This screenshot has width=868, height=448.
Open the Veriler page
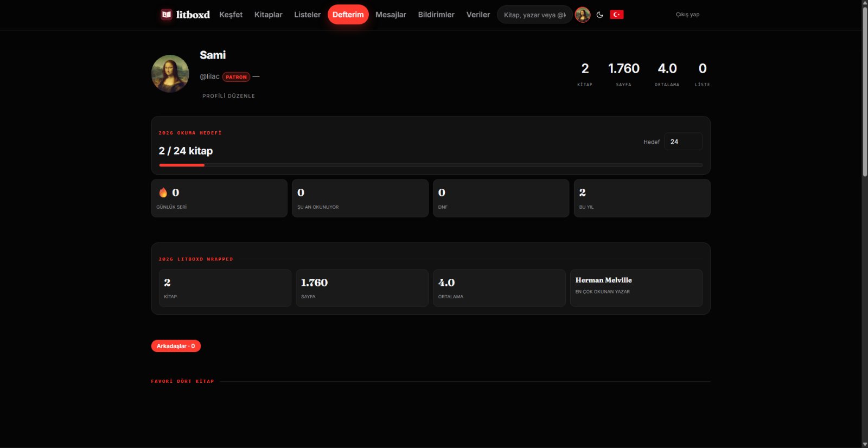click(x=478, y=15)
